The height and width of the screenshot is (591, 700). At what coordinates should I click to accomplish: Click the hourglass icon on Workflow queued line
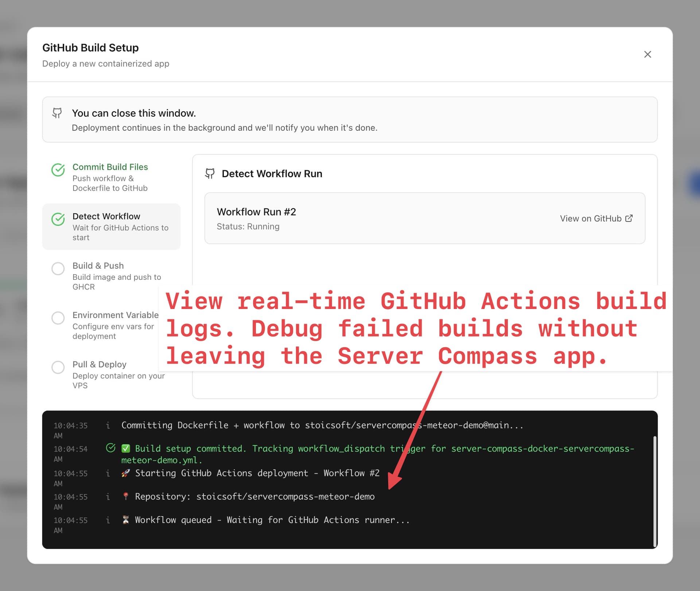125,520
